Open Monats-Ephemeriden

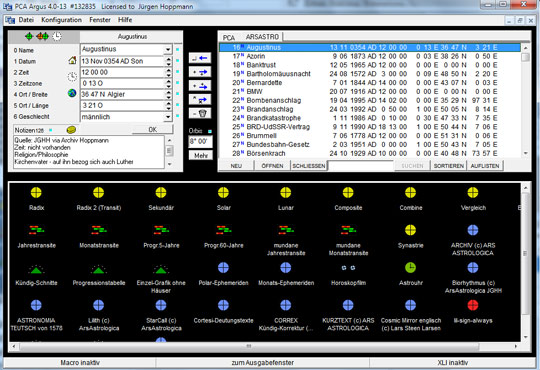[x=285, y=267]
